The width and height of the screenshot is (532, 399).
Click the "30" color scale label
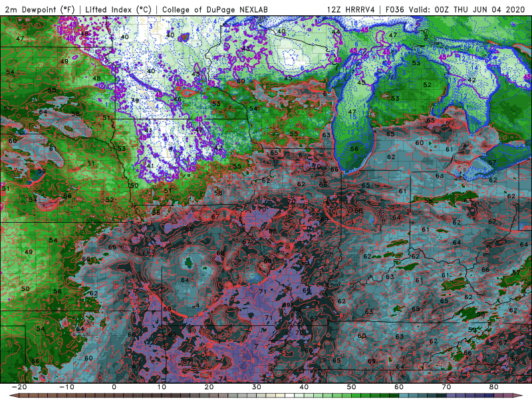pyautogui.click(x=257, y=387)
